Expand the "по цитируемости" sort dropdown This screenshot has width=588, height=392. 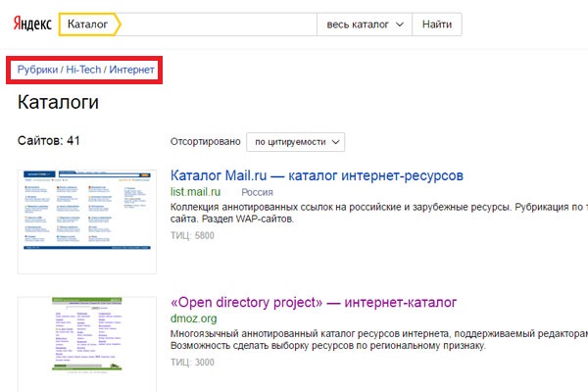point(296,142)
